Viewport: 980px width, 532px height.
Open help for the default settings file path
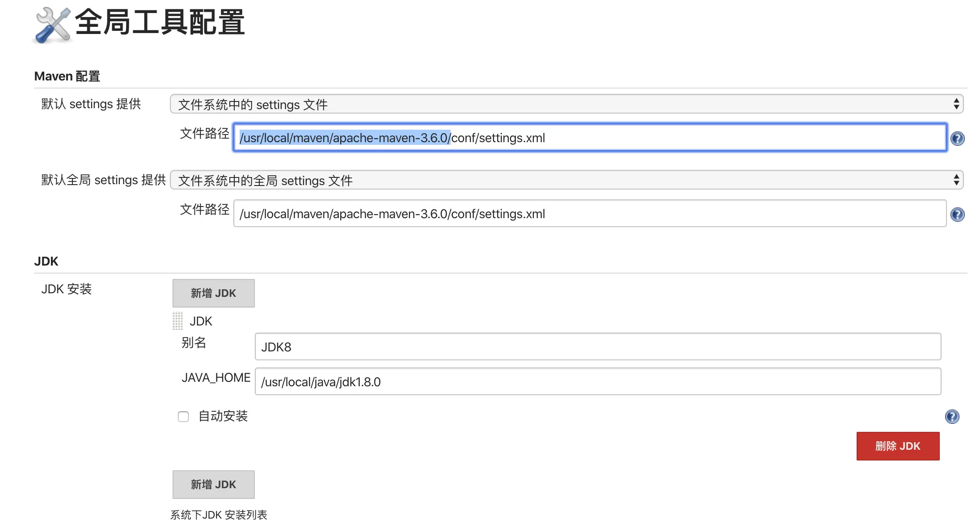pyautogui.click(x=957, y=139)
